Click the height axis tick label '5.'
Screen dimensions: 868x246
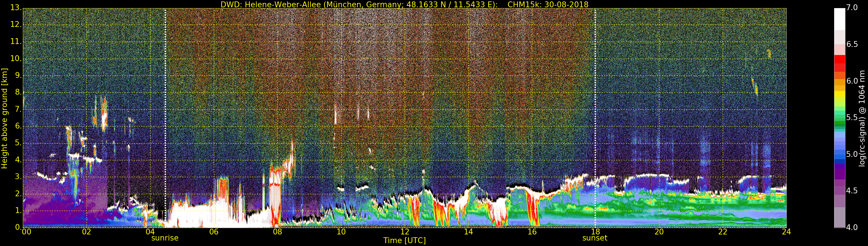[x=18, y=143]
